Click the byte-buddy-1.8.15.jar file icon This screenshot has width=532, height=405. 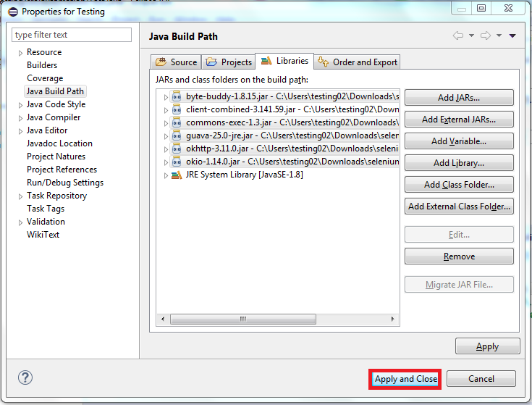pyautogui.click(x=177, y=96)
